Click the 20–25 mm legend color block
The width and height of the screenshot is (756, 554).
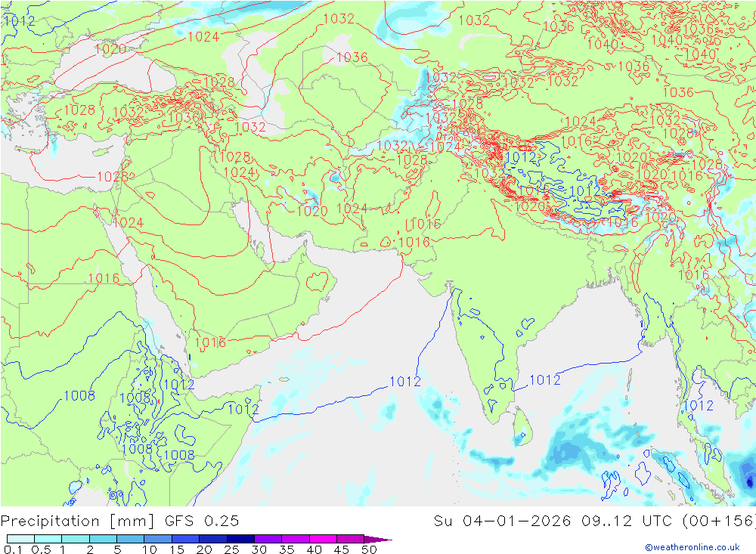213,539
